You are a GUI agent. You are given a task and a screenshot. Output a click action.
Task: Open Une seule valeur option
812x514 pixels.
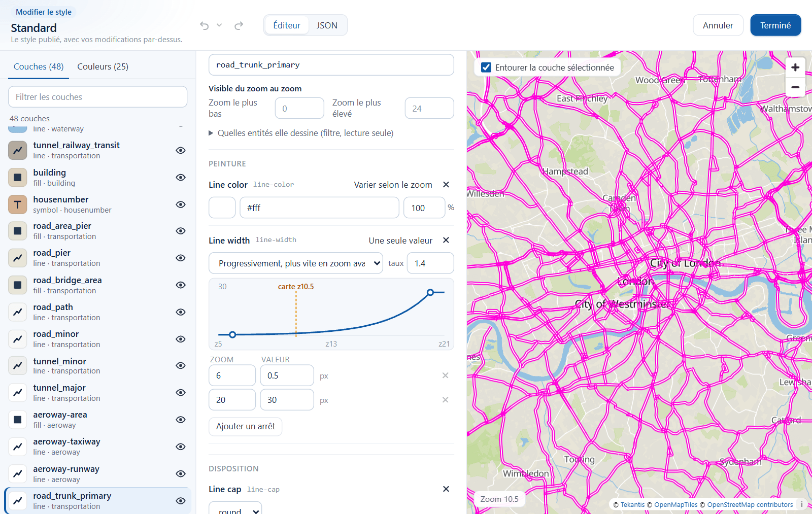tap(400, 241)
